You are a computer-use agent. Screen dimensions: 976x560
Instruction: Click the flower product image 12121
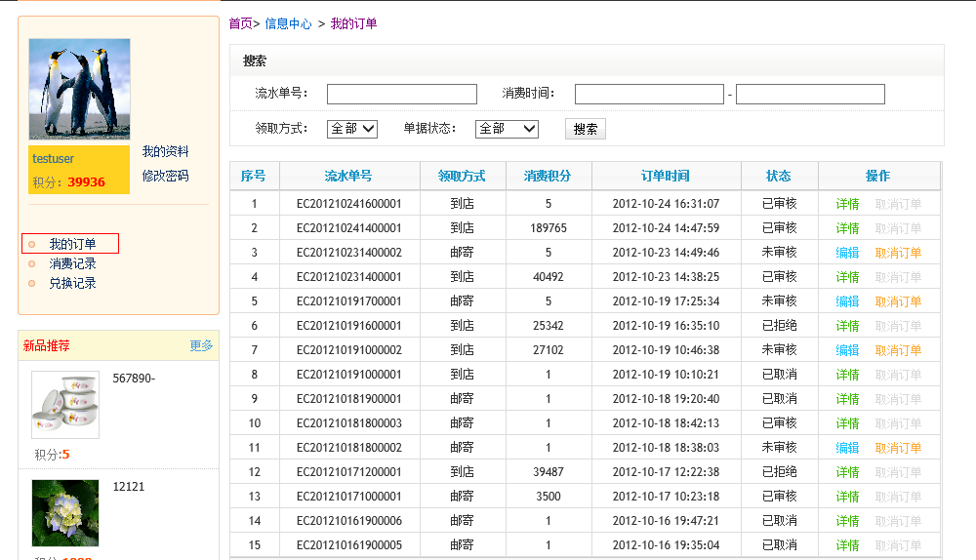(x=65, y=512)
